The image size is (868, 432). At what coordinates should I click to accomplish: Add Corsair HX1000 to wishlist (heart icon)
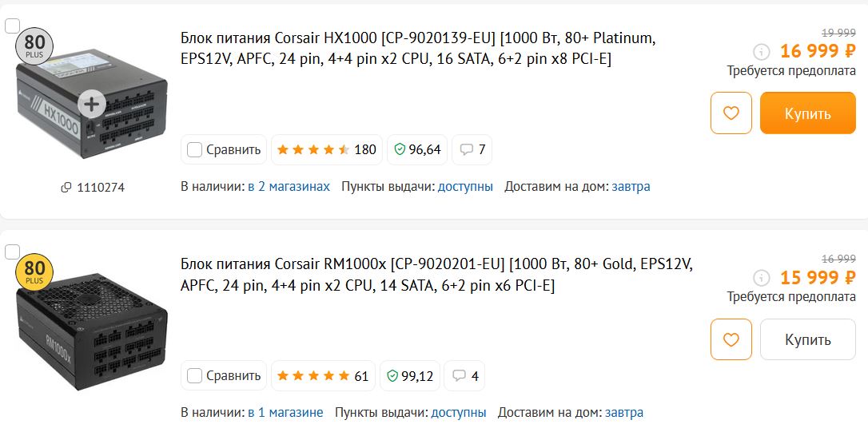731,113
